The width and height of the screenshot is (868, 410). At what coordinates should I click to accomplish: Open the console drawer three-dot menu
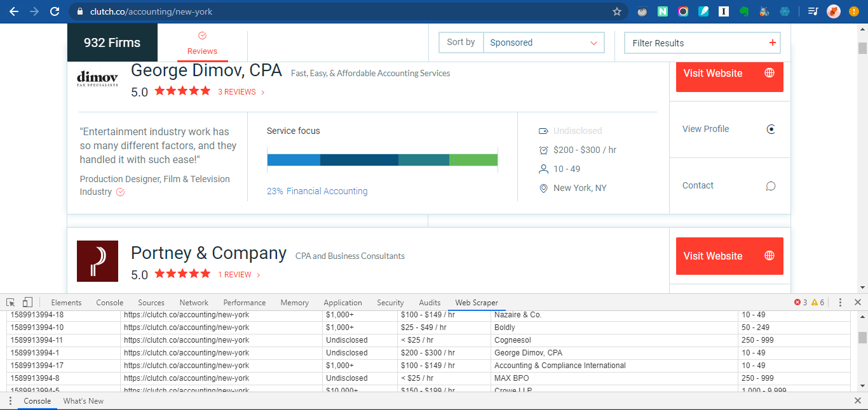point(10,401)
